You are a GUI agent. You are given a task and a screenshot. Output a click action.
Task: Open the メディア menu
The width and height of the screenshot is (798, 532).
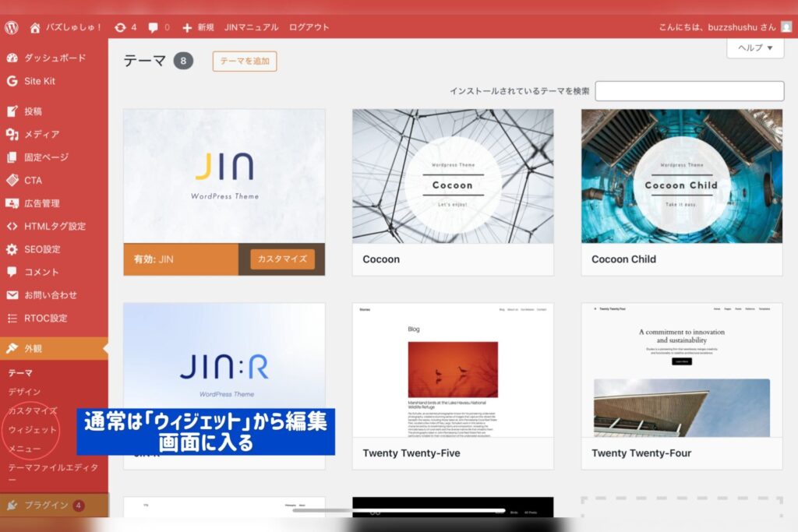(x=54, y=134)
